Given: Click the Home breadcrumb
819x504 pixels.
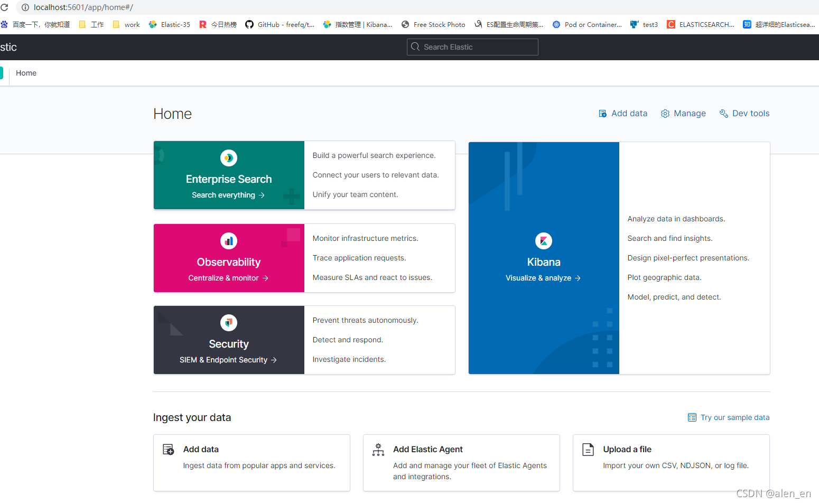Looking at the screenshot, I should tap(26, 73).
